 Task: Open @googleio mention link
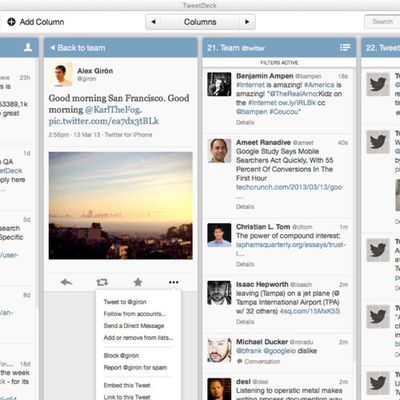(x=280, y=351)
